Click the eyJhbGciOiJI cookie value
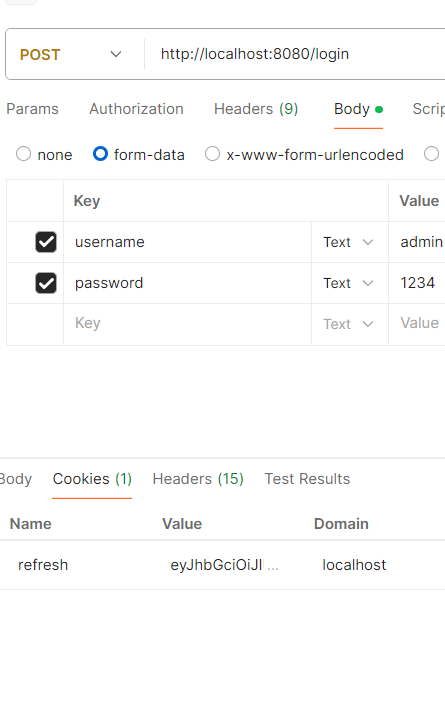The width and height of the screenshot is (445, 707). (224, 565)
